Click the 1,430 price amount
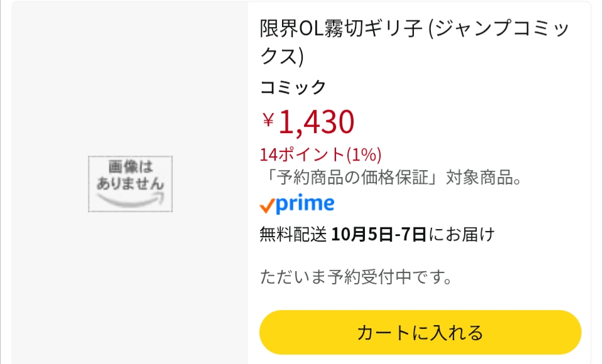The image size is (603, 364). pyautogui.click(x=317, y=121)
